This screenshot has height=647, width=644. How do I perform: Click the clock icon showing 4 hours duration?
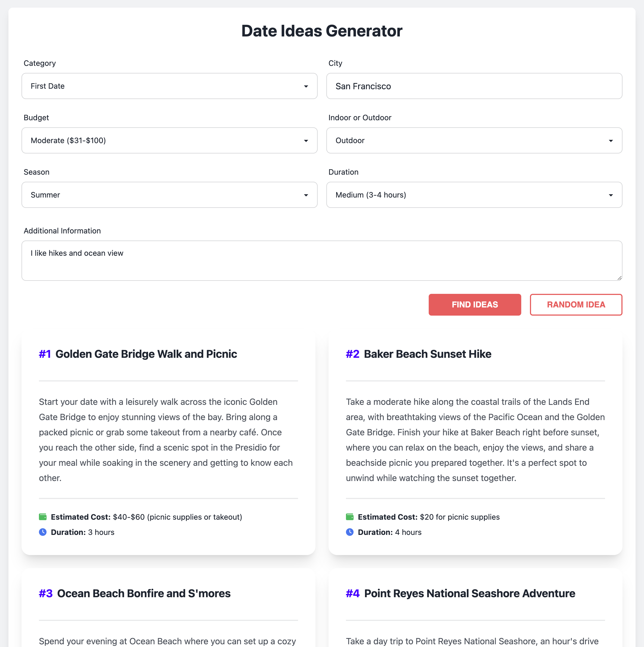tap(350, 532)
